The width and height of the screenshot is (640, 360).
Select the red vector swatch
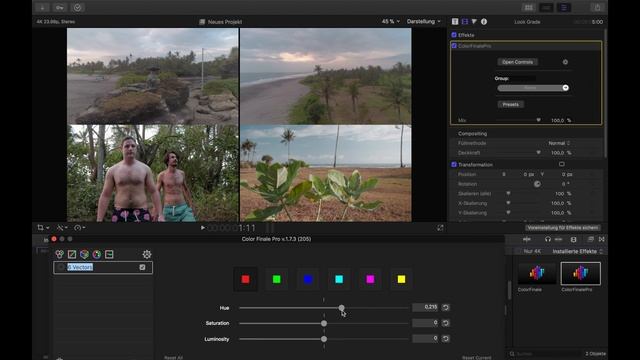tap(245, 279)
